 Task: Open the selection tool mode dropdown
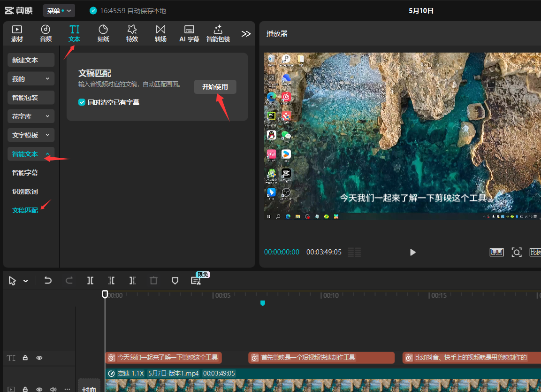(25, 281)
